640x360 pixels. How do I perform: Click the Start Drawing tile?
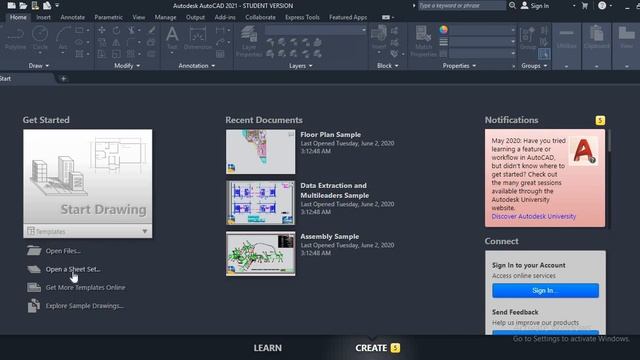click(88, 177)
